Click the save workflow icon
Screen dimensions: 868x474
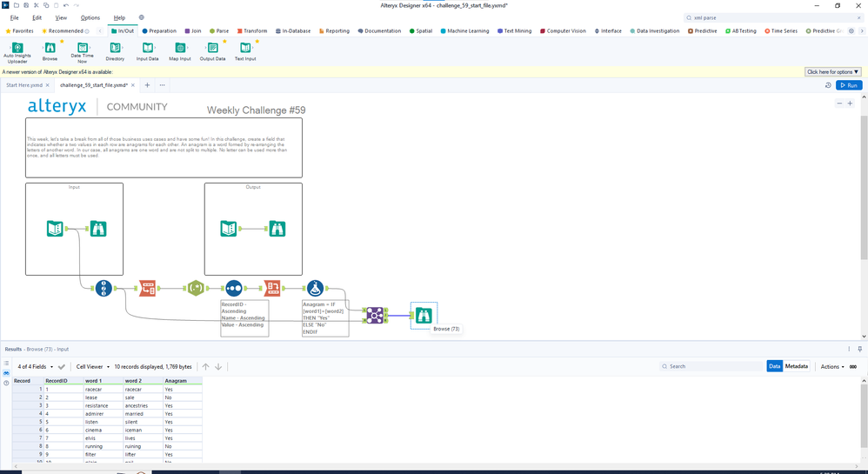click(26, 5)
